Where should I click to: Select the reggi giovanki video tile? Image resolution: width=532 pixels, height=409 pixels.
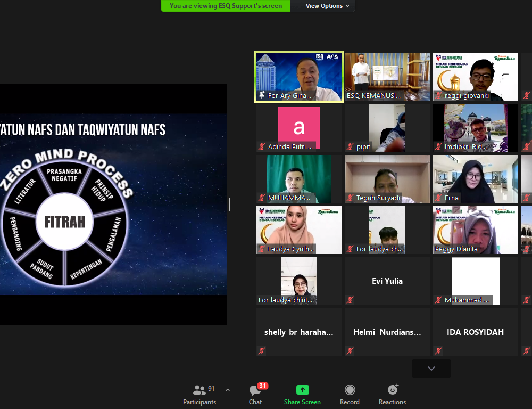[x=475, y=77]
